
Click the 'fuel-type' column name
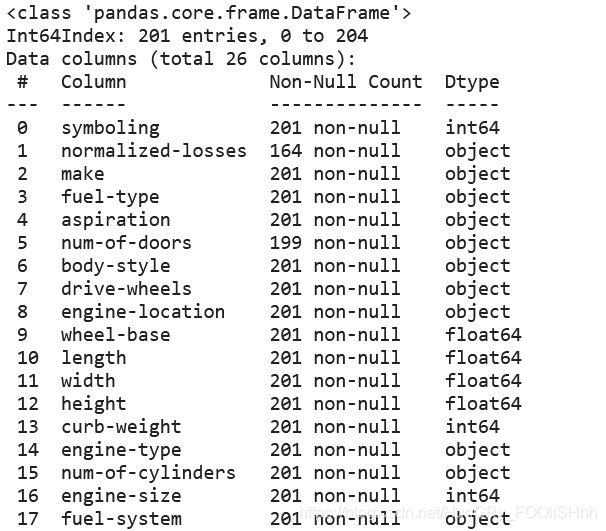[110, 197]
